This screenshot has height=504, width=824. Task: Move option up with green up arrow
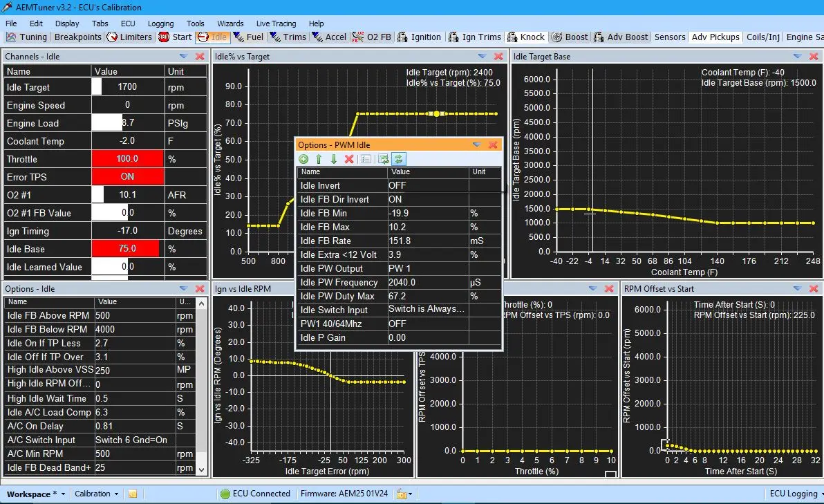point(319,159)
